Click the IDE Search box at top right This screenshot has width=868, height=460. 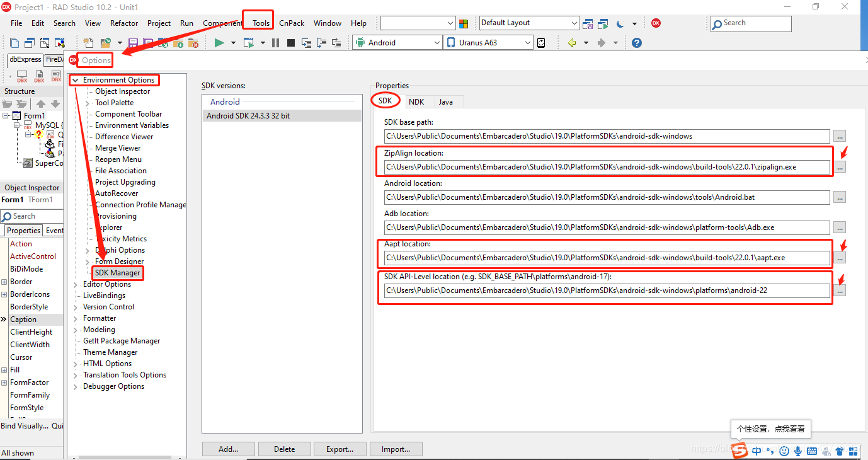coord(751,23)
